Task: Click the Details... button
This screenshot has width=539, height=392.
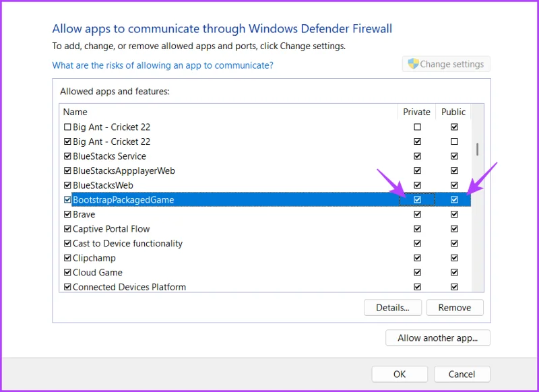Action: click(393, 308)
